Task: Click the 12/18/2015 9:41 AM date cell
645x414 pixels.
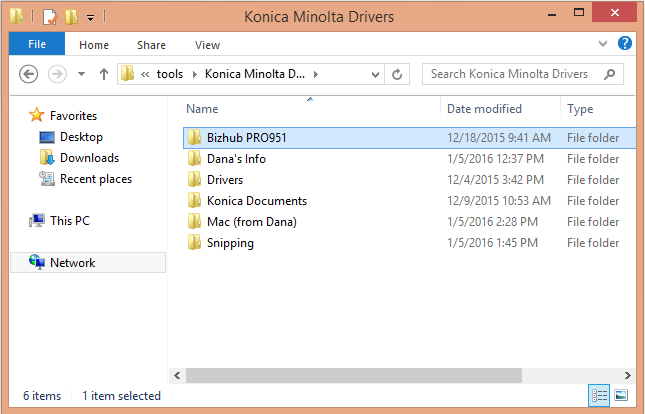Action: coord(499,138)
